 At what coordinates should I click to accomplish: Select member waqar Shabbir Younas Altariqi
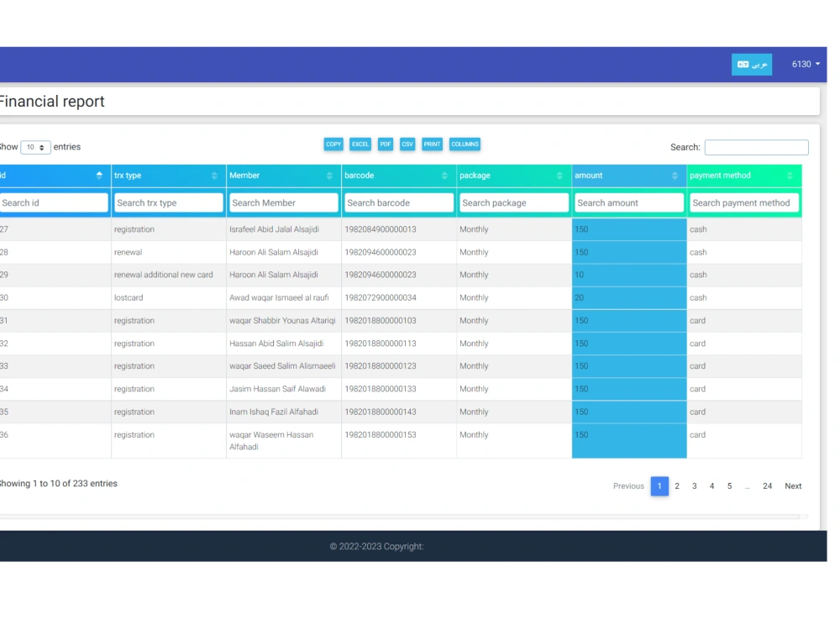click(x=282, y=321)
